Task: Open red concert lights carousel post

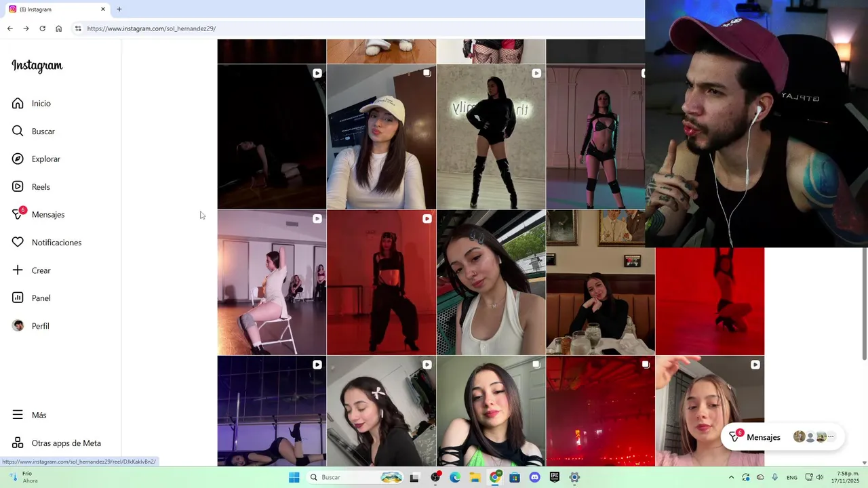Action: click(x=601, y=411)
